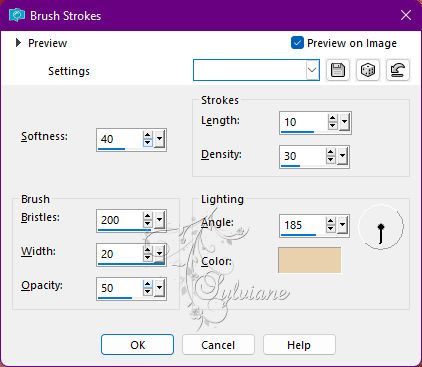422x367 pixels.
Task: Open the Density slider dropdown arrow
Action: click(342, 155)
